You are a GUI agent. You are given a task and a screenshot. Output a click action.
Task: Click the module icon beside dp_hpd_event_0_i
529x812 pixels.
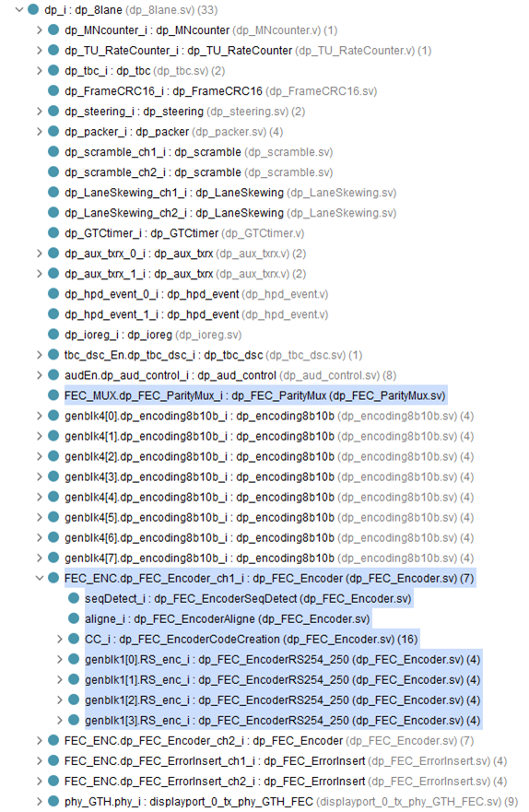[53, 294]
